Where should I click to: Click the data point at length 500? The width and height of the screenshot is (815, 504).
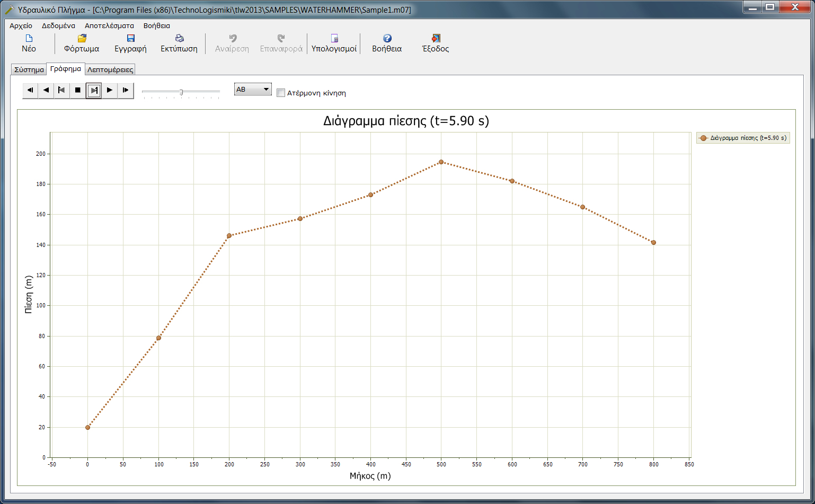(x=441, y=162)
